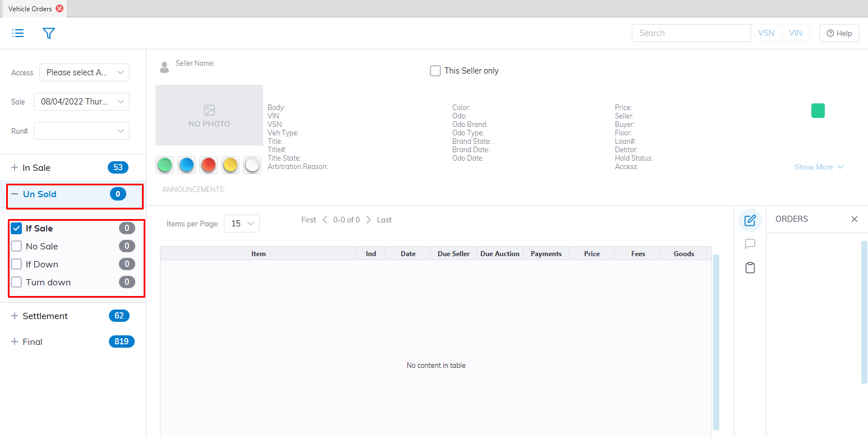Open the comments speech bubble icon

coord(750,244)
